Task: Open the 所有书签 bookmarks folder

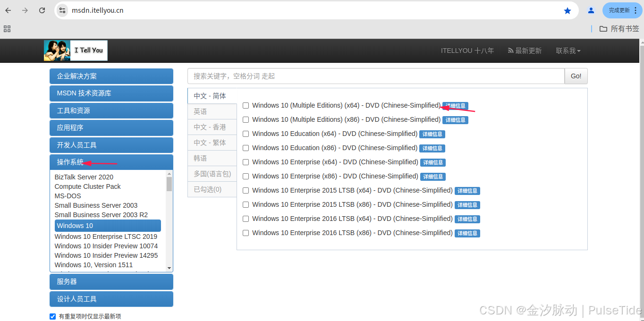Action: click(x=619, y=29)
